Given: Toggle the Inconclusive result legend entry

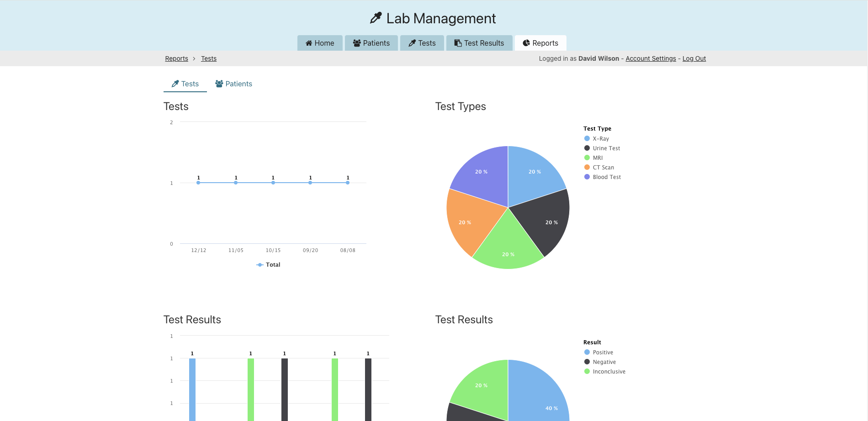Looking at the screenshot, I should 609,372.
